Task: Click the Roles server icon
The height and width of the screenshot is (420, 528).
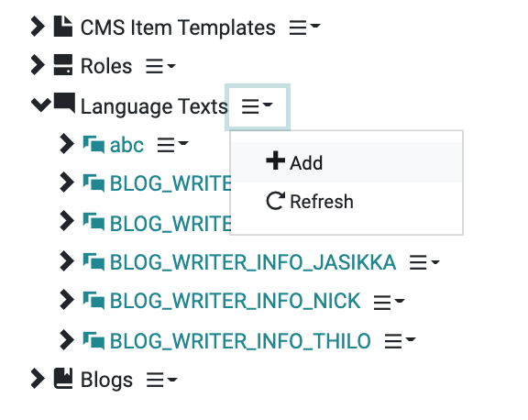Action: [x=63, y=65]
